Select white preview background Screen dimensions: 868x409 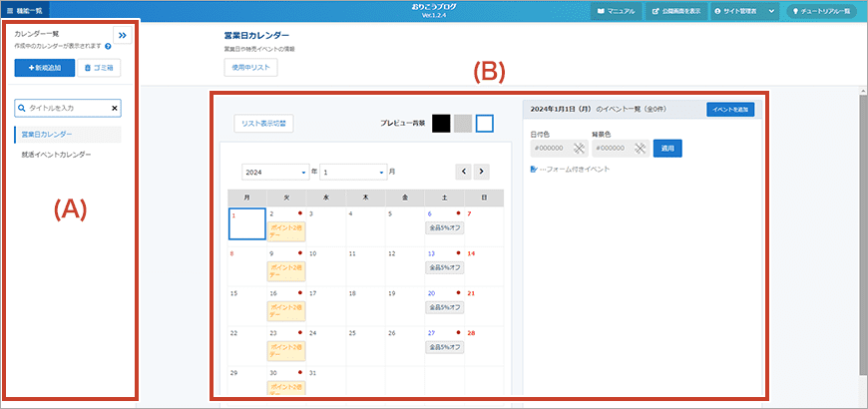(x=485, y=124)
